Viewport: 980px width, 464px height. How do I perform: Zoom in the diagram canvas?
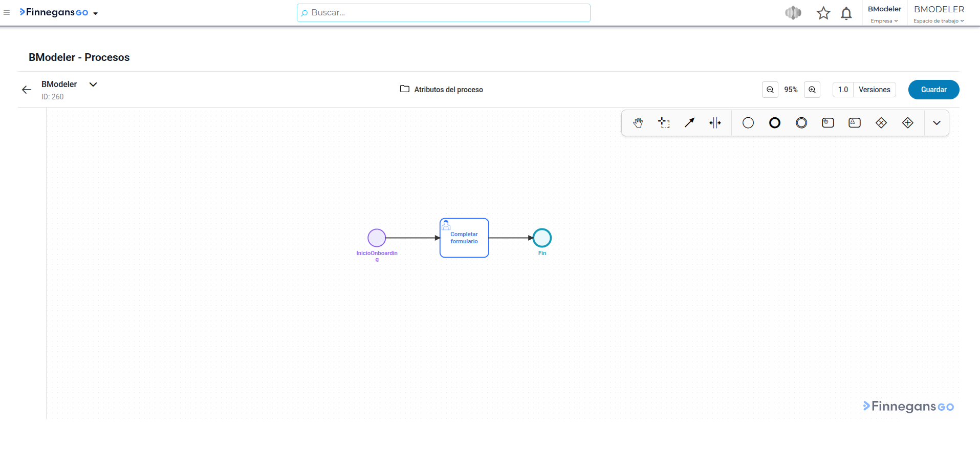(812, 90)
